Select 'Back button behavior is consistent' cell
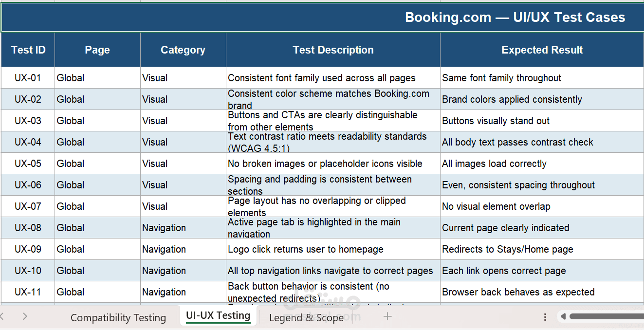The height and width of the screenshot is (330, 644). [x=333, y=292]
